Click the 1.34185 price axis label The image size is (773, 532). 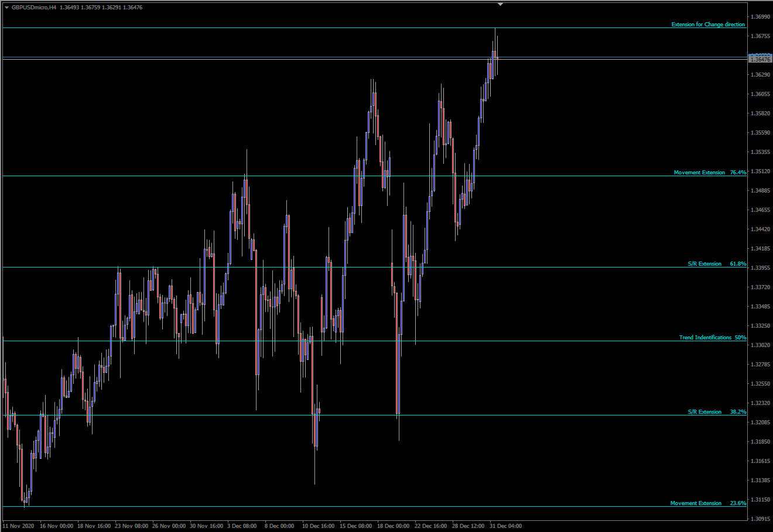pyautogui.click(x=760, y=249)
